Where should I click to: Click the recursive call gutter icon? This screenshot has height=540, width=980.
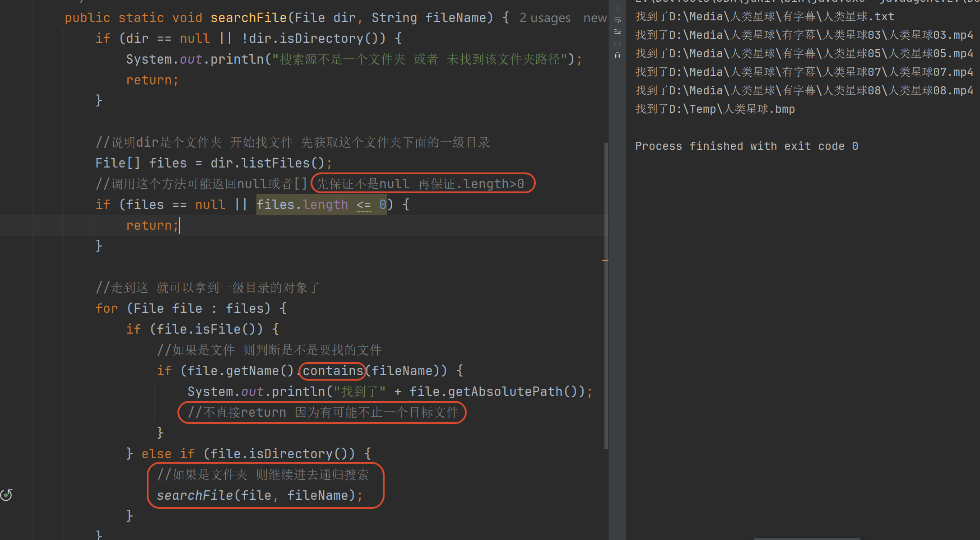click(x=6, y=495)
